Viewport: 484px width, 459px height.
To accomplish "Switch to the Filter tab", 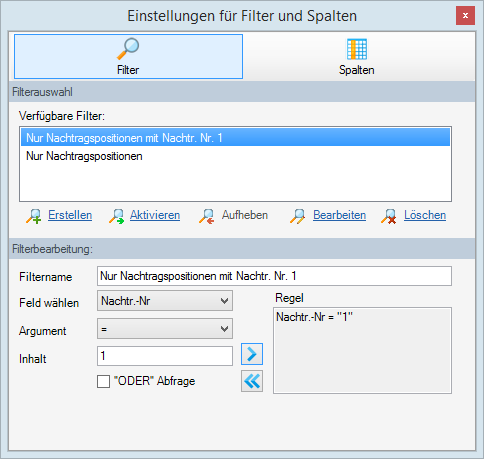I will [128, 56].
